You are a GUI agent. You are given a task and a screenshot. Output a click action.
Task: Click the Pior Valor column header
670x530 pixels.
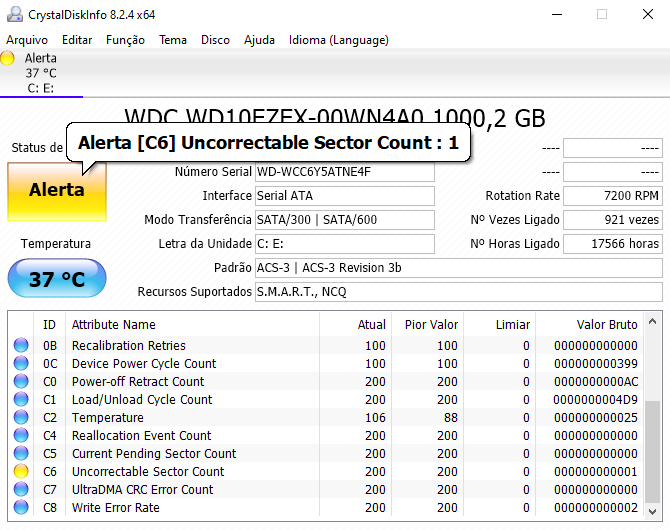click(428, 324)
